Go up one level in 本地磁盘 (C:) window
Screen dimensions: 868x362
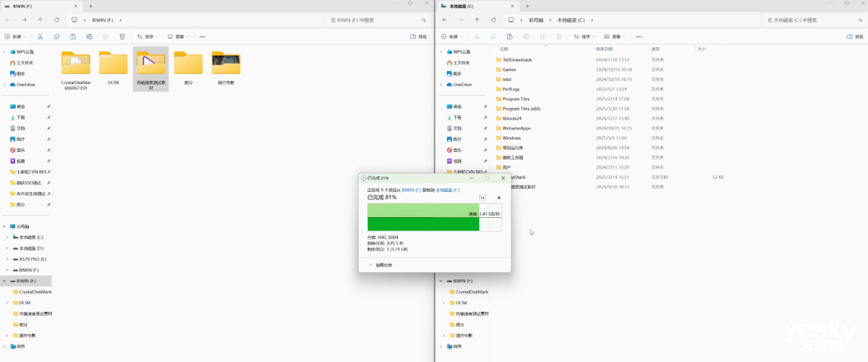pos(477,20)
